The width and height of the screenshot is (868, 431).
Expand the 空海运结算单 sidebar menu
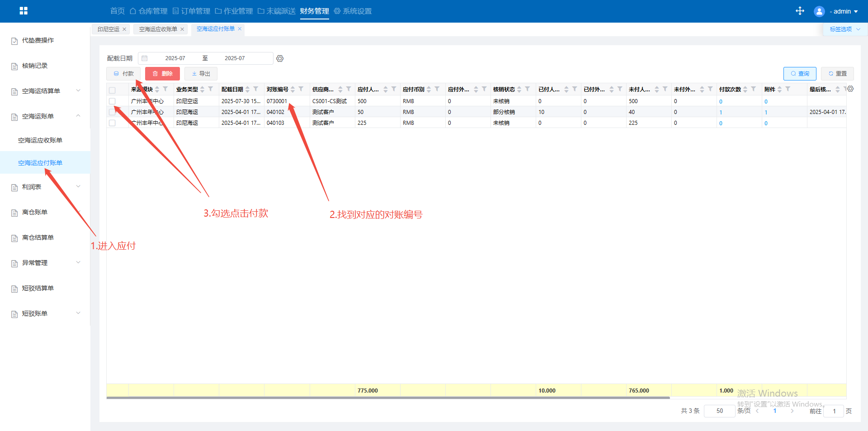tap(78, 91)
